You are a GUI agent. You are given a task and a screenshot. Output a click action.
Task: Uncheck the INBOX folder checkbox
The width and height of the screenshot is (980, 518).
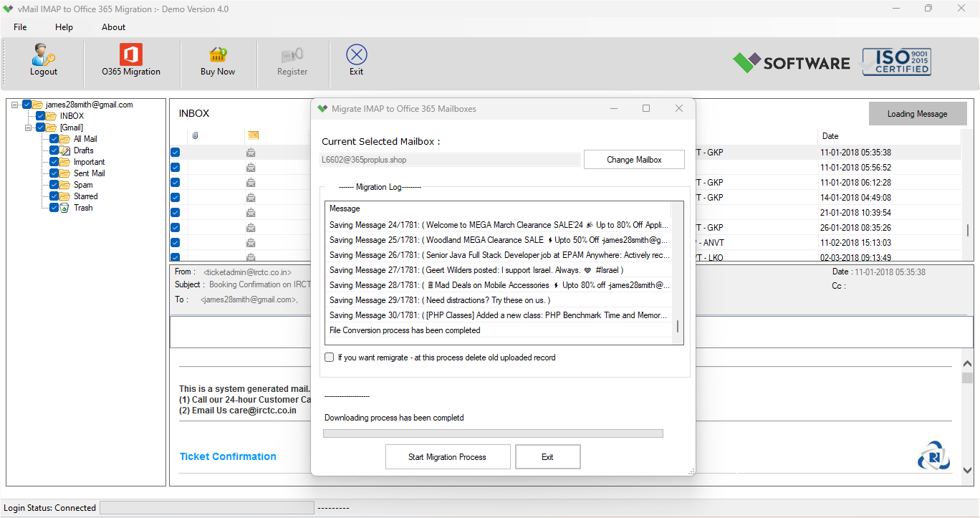[x=41, y=116]
